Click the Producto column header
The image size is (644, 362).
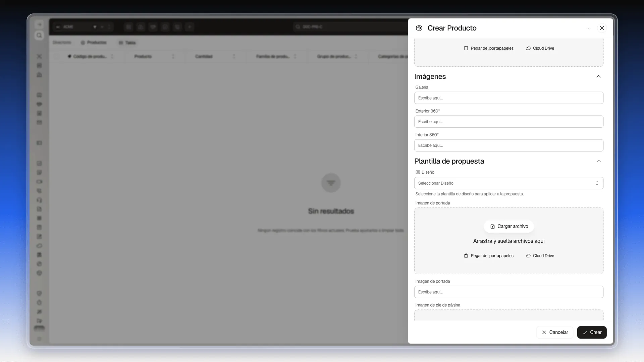(143, 56)
